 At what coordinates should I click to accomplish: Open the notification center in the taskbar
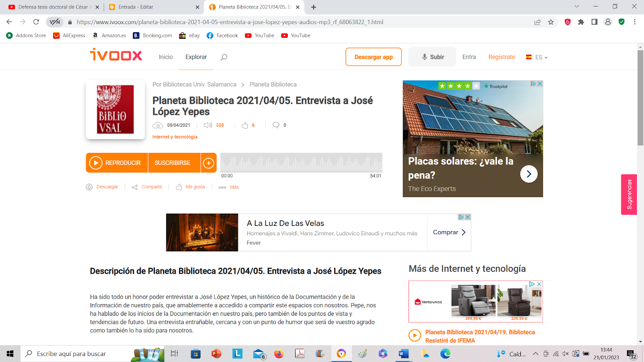click(x=632, y=354)
